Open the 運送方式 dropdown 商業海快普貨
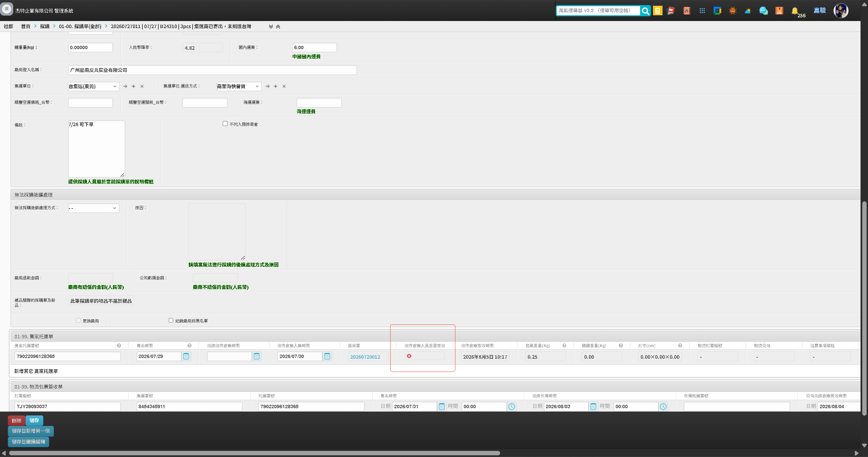This screenshot has width=868, height=457. point(239,86)
